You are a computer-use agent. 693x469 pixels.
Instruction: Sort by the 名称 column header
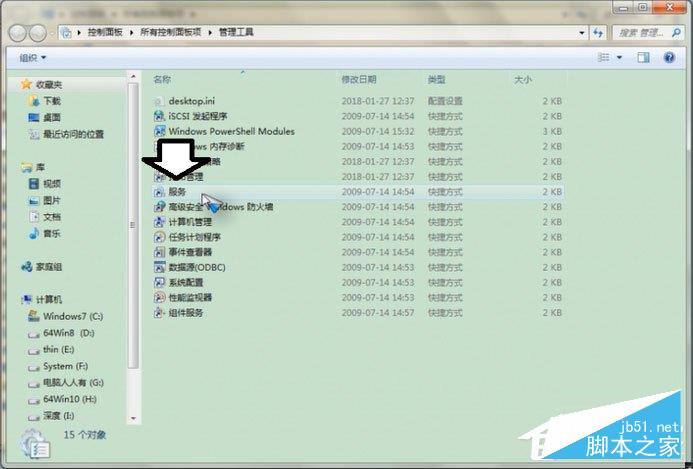coord(162,80)
